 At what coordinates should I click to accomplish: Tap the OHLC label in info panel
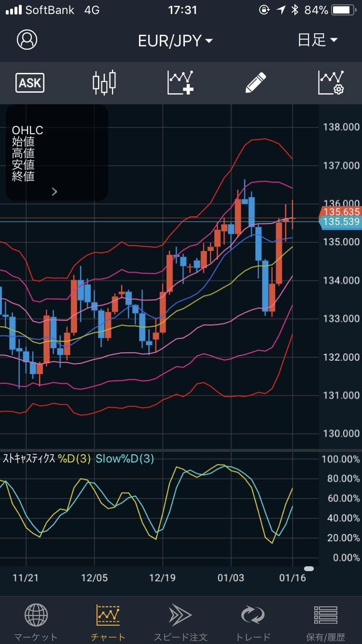click(28, 130)
